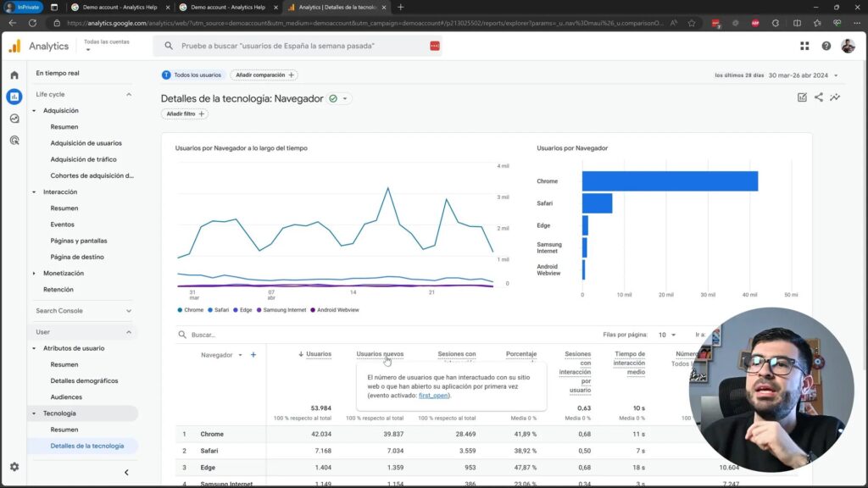Open Adquisición de usuarios report
Viewport: 868px width, 488px height.
click(86, 143)
